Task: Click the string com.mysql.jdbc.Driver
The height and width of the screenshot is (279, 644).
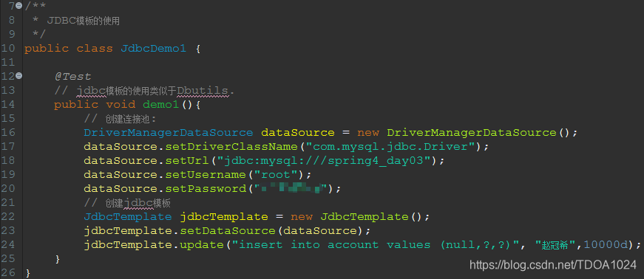Action: coord(390,146)
